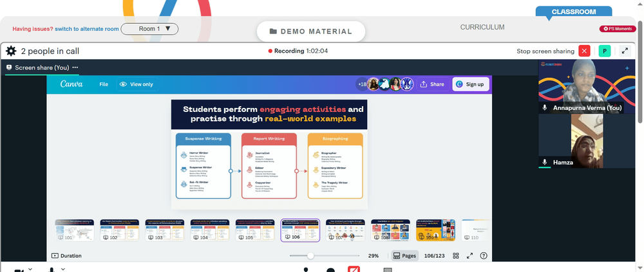Select slide thumbnail 103
Screen dimensions: 644x272
pyautogui.click(x=165, y=230)
